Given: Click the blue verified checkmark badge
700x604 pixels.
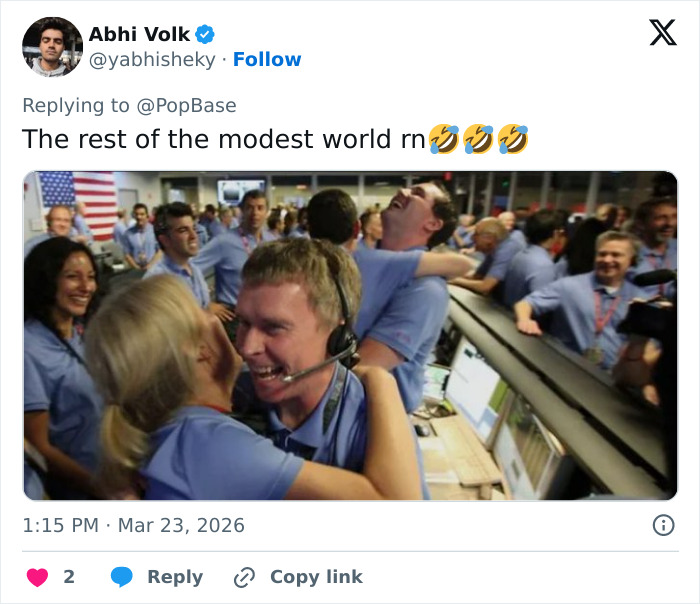Looking at the screenshot, I should [205, 34].
